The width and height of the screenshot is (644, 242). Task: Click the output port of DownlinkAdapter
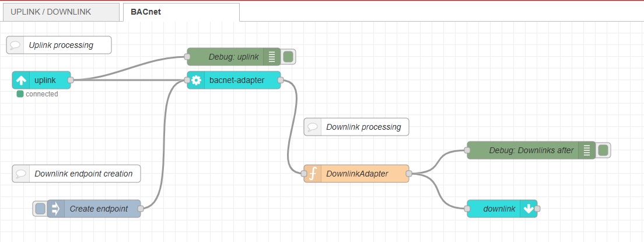[x=408, y=174]
